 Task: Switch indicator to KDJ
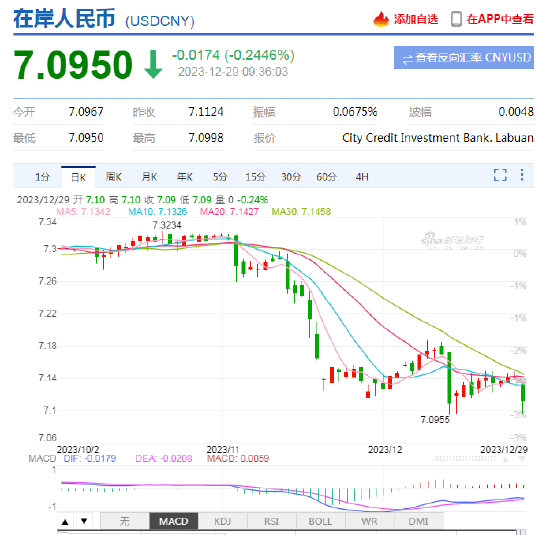(223, 522)
